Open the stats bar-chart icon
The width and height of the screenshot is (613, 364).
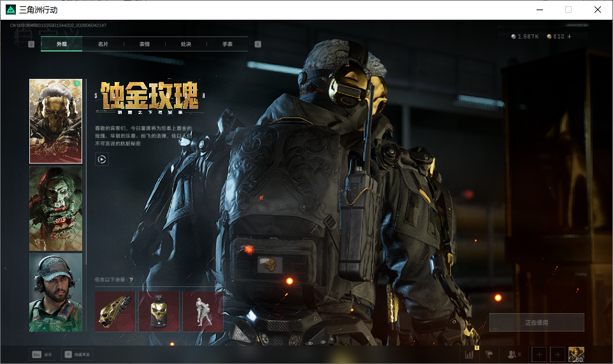pyautogui.click(x=469, y=354)
